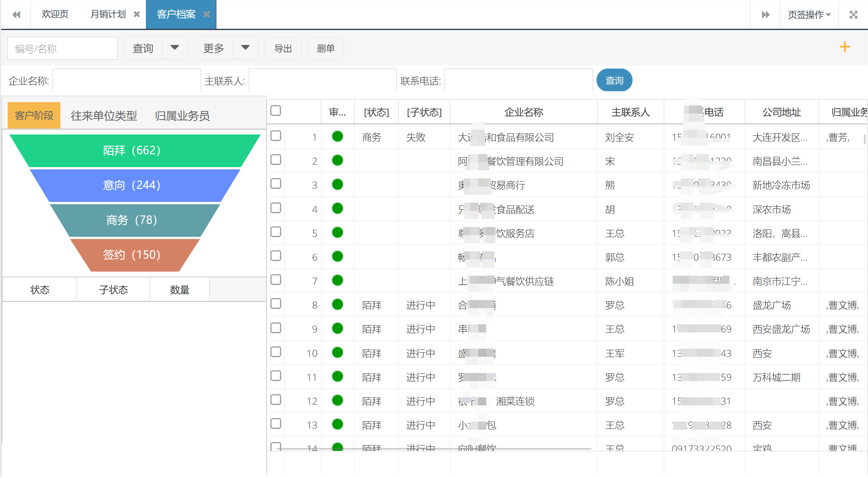Image resolution: width=868 pixels, height=478 pixels.
Task: Click green status dot in row 8
Action: 337,304
